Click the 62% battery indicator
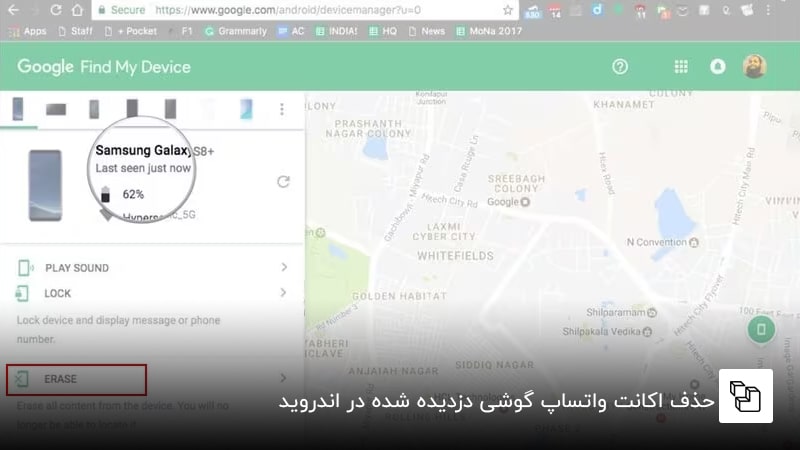Screen dimensions: 800x450 tap(122, 194)
